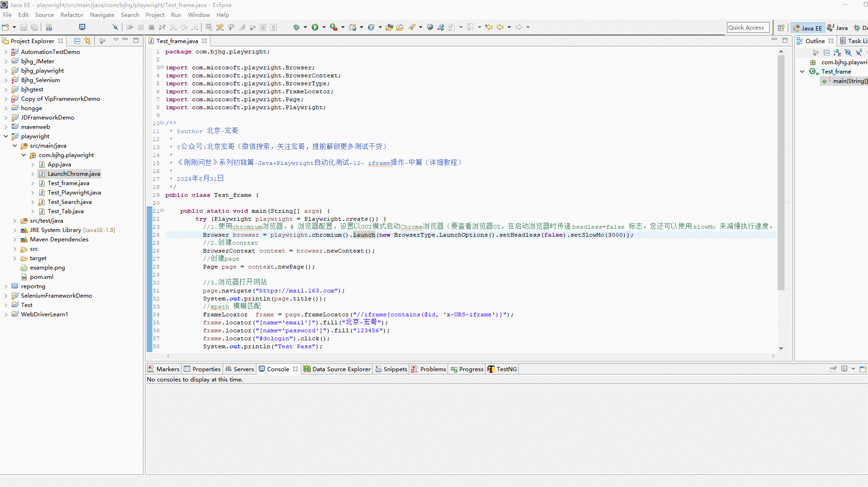Launch the Debug bug icon
The width and height of the screenshot is (868, 487).
click(296, 27)
